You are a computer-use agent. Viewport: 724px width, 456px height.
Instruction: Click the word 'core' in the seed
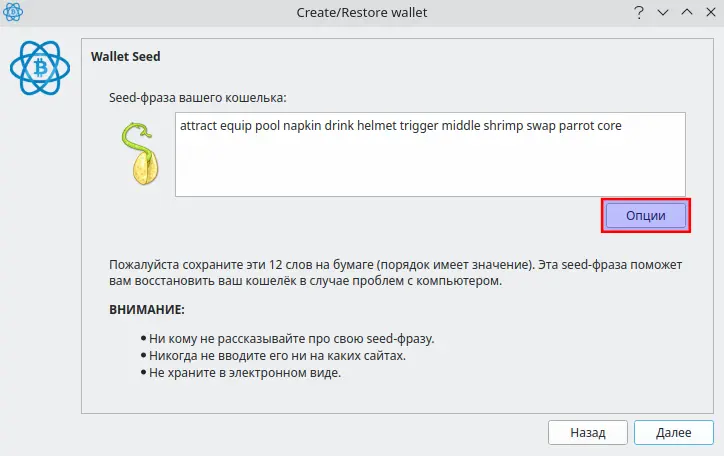(609, 126)
